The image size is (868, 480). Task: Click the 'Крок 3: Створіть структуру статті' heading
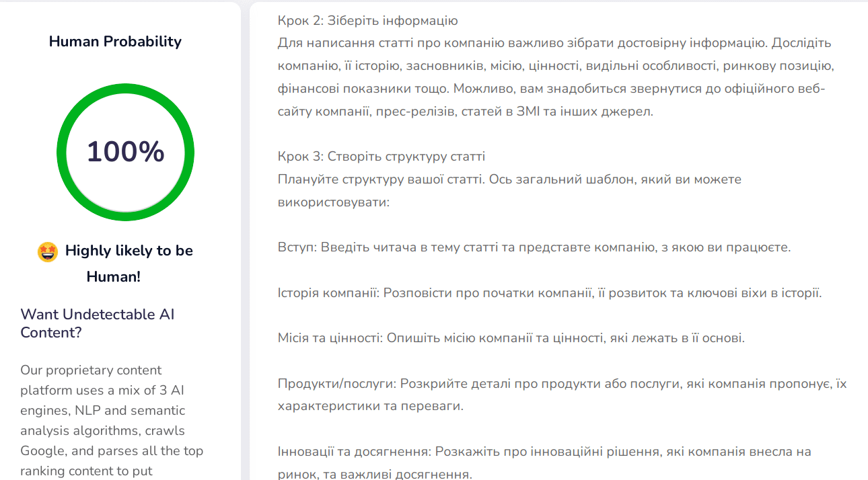[381, 157]
